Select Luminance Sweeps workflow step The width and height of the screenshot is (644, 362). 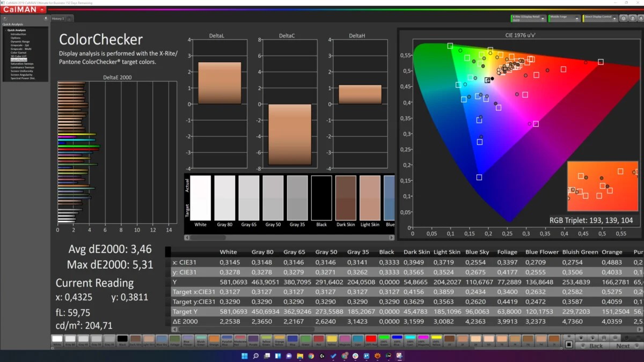pos(22,68)
